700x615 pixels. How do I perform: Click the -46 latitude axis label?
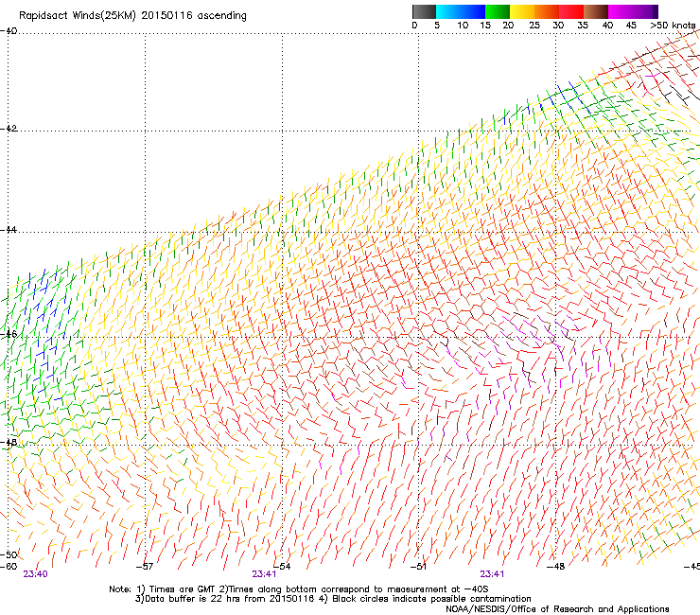click(x=9, y=334)
